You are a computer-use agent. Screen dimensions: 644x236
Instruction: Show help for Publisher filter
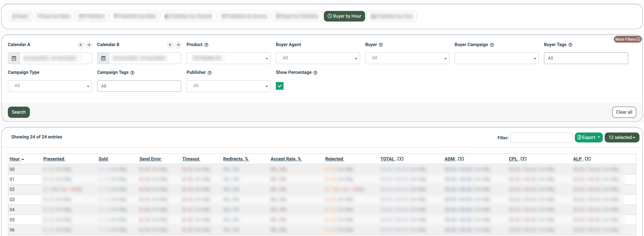(209, 73)
